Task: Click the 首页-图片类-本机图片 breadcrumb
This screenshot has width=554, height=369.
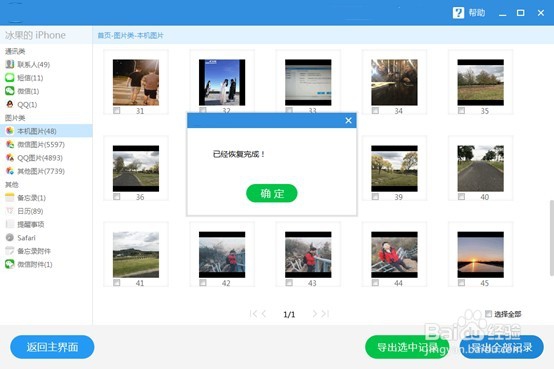Action: (131, 35)
